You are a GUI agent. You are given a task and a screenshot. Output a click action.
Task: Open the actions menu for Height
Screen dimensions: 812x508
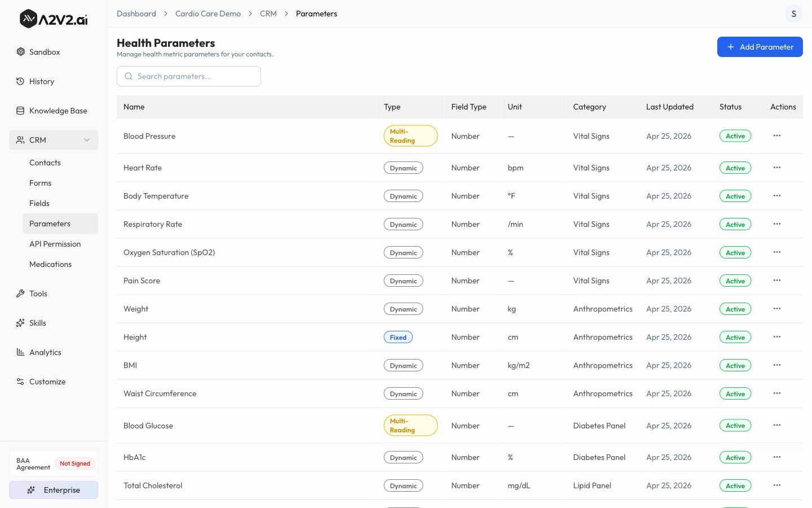click(x=776, y=337)
